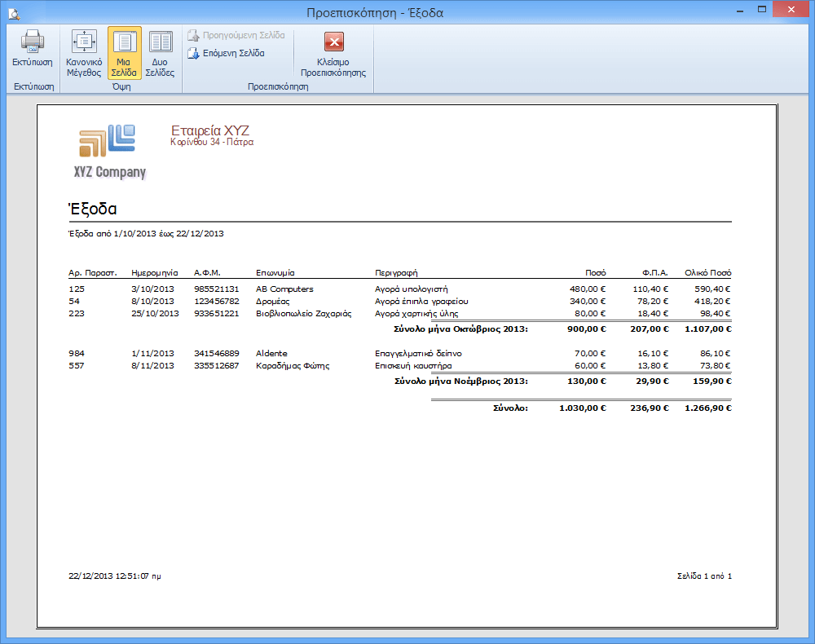The image size is (815, 644).
Task: Click the XYZ Company logo
Action: (109, 151)
